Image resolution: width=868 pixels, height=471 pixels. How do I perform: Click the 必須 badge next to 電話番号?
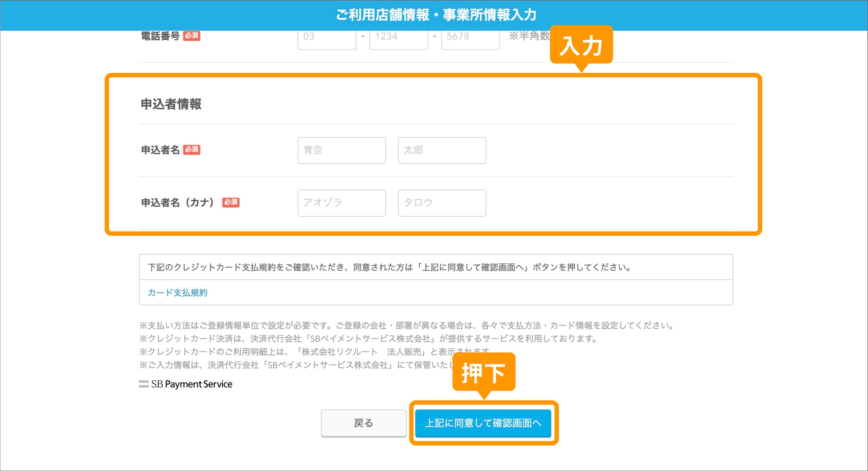[192, 36]
